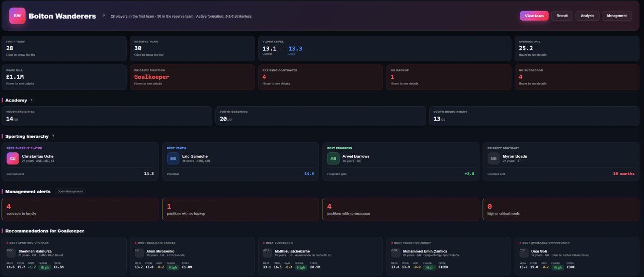Click player name Myron Boadu
The width and height of the screenshot is (644, 277).
click(x=515, y=156)
